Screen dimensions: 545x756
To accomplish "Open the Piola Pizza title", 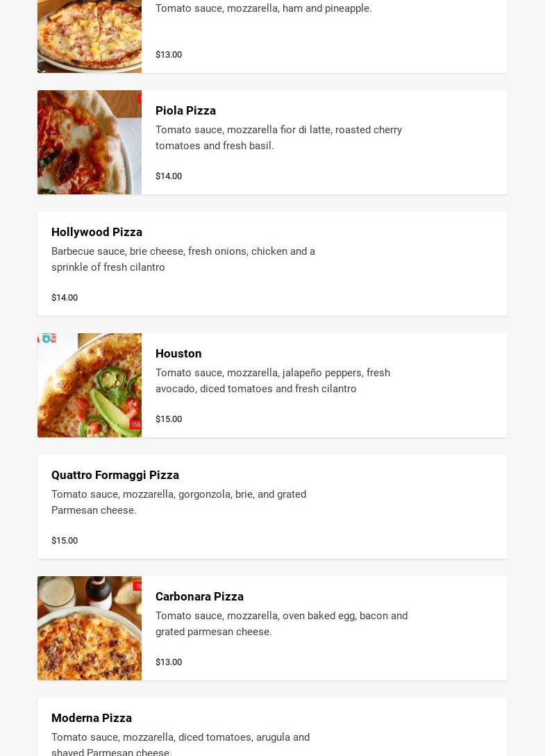I will 185,110.
